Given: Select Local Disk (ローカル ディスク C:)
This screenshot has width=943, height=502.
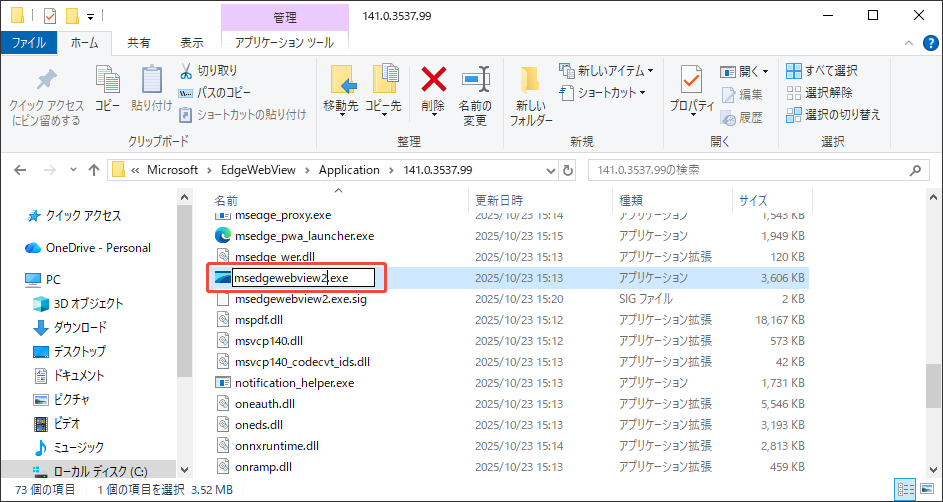Looking at the screenshot, I should coord(90,471).
